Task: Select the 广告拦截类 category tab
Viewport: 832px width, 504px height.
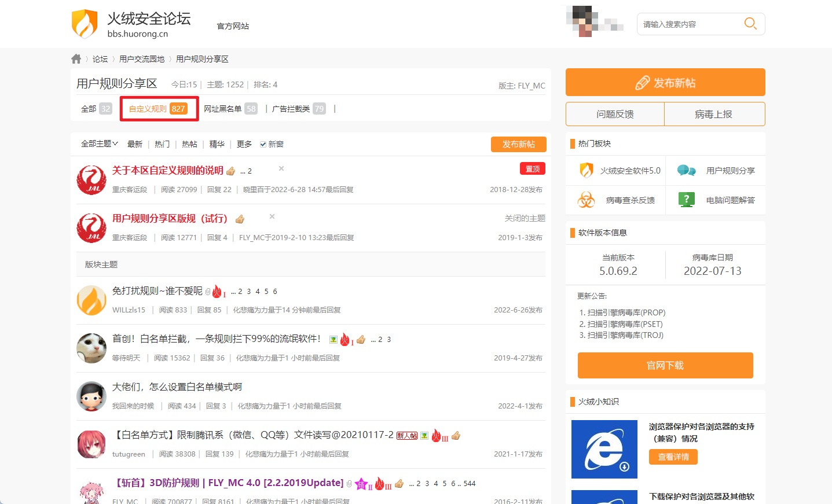Action: 291,108
